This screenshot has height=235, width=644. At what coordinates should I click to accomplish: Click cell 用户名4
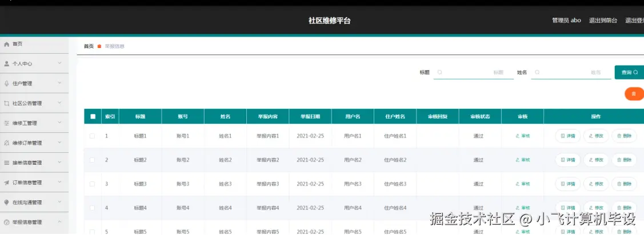[353, 208]
